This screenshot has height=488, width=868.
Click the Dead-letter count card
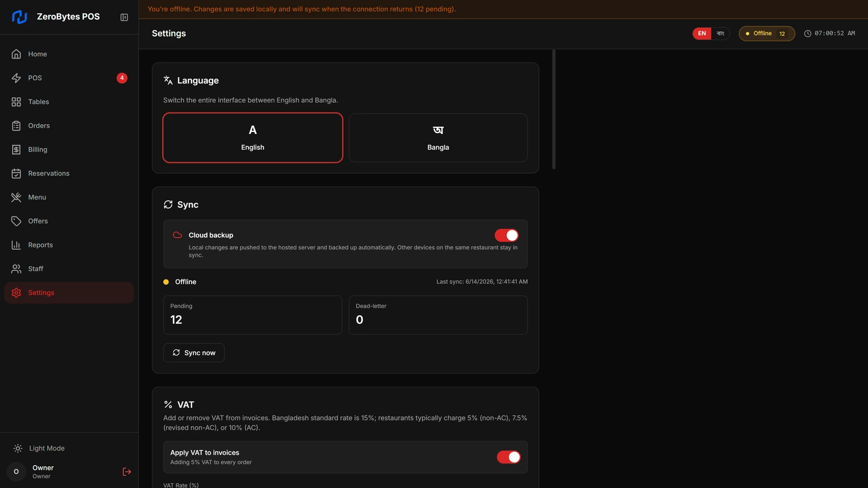point(438,315)
